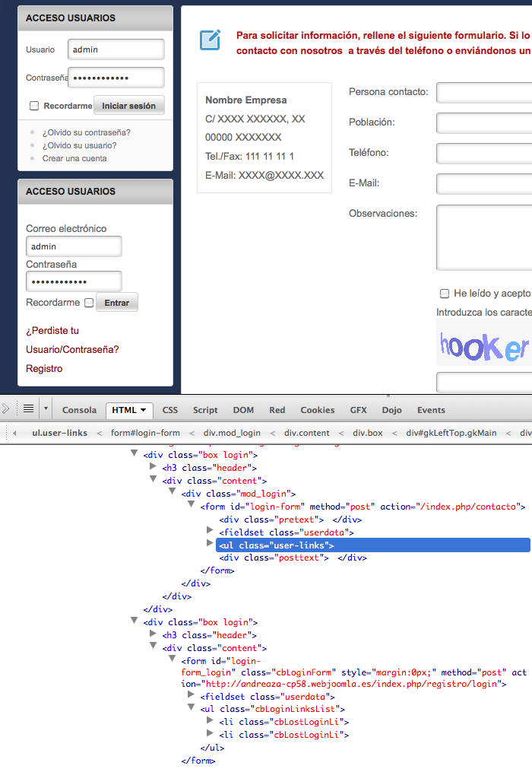Click the hooker captcha image
The height and width of the screenshot is (769, 532).
[x=484, y=344]
